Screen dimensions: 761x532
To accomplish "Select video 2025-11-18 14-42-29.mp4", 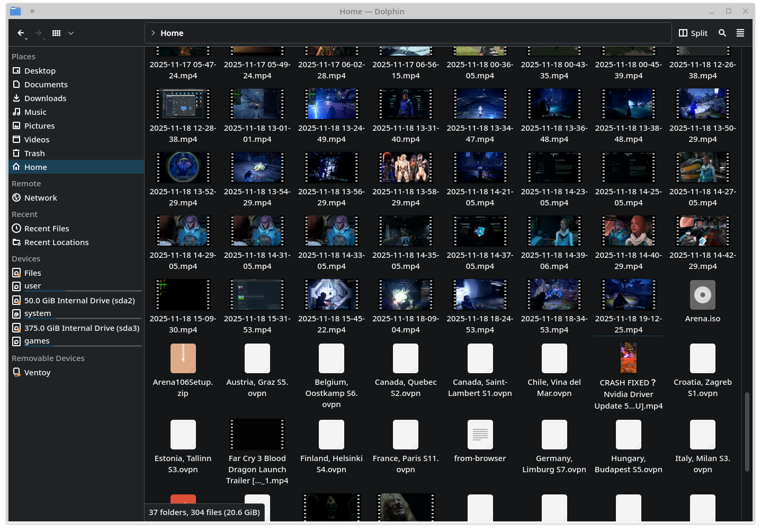I will point(703,243).
